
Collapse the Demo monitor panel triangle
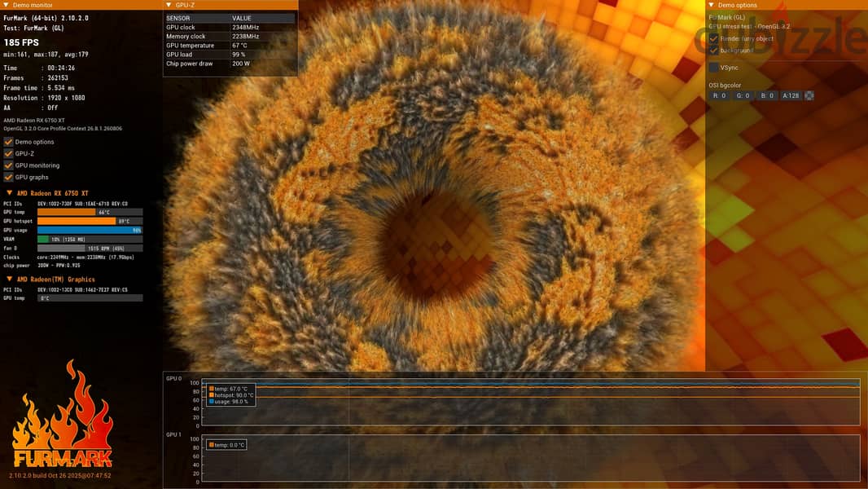pos(6,5)
